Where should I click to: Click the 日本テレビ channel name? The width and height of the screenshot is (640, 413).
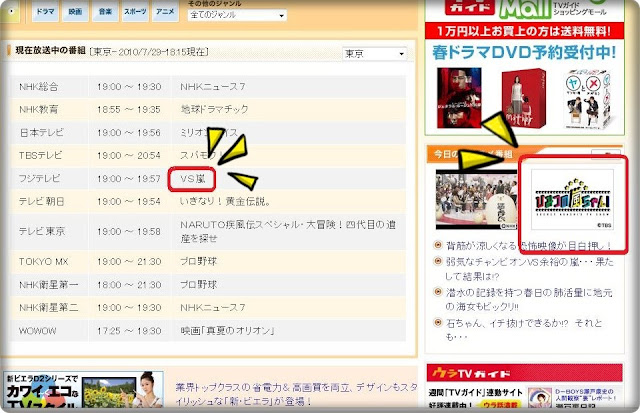[x=42, y=133]
